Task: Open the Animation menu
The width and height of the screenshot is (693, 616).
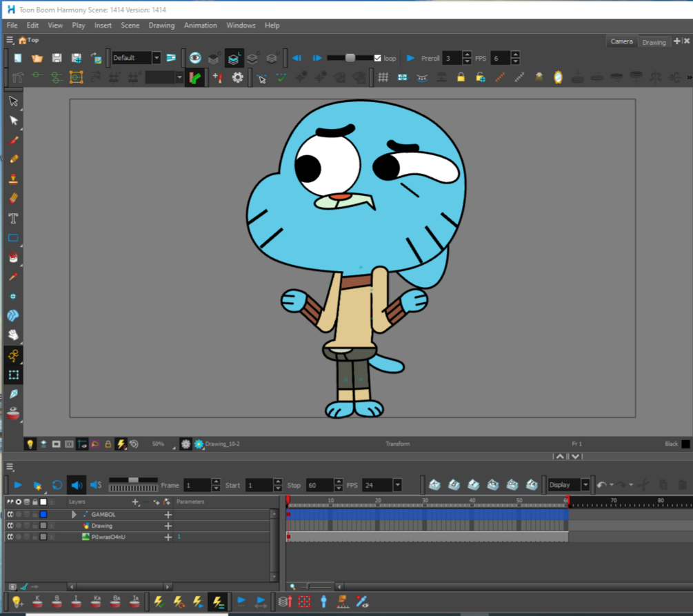Action: 200,26
